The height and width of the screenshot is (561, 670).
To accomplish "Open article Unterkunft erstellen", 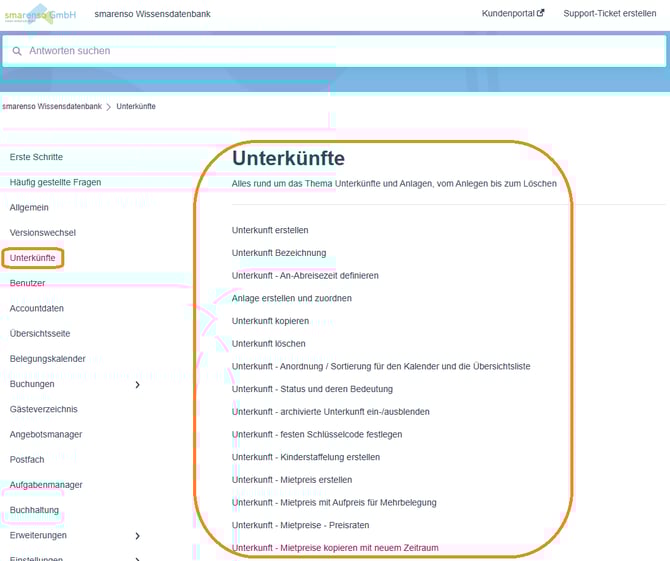I will (270, 230).
